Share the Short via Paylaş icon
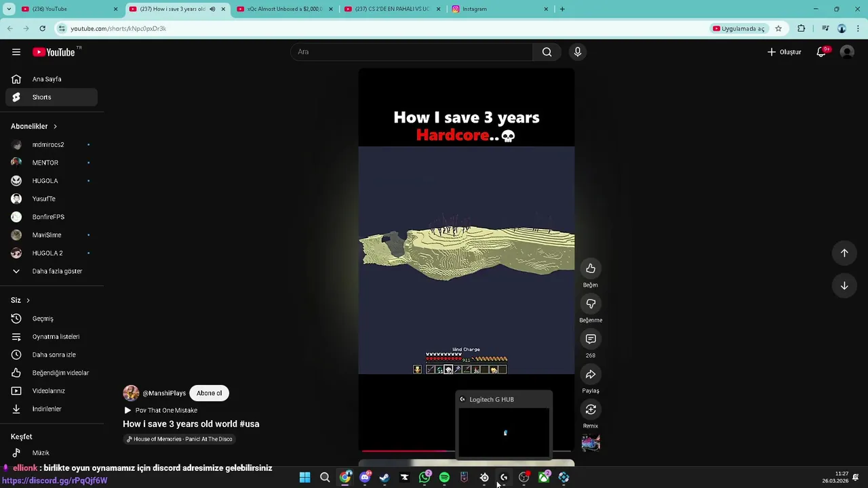The image size is (868, 488). [x=591, y=374]
